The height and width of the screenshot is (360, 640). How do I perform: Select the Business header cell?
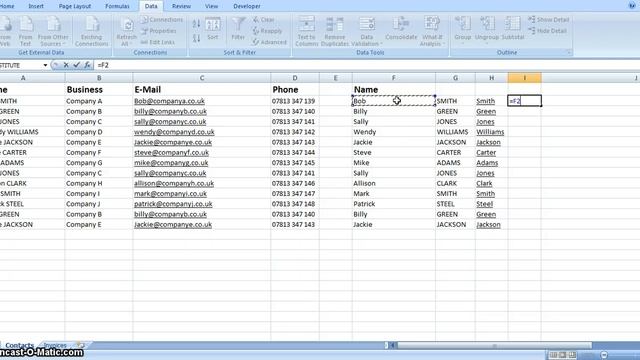[x=99, y=89]
